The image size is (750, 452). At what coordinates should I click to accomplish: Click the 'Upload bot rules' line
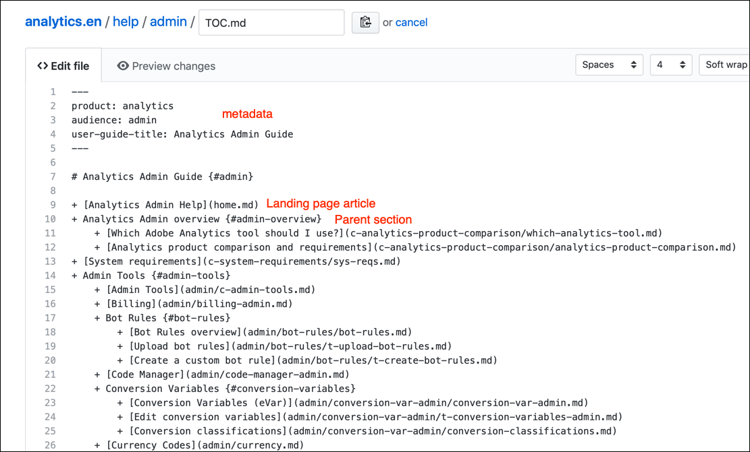tap(284, 346)
